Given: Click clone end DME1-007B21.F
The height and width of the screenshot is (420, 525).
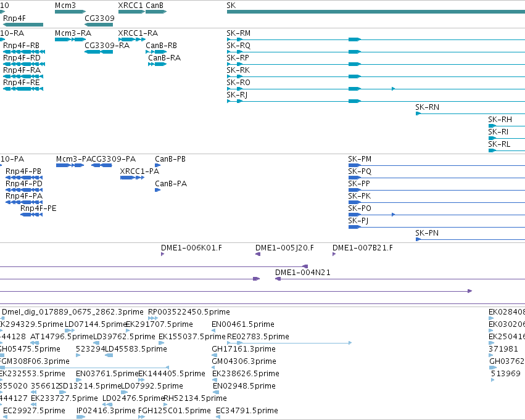Looking at the screenshot, I should 334,254.
